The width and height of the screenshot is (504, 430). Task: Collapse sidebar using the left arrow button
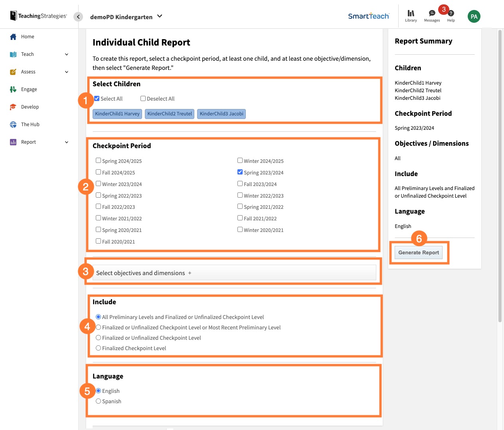[x=78, y=17]
